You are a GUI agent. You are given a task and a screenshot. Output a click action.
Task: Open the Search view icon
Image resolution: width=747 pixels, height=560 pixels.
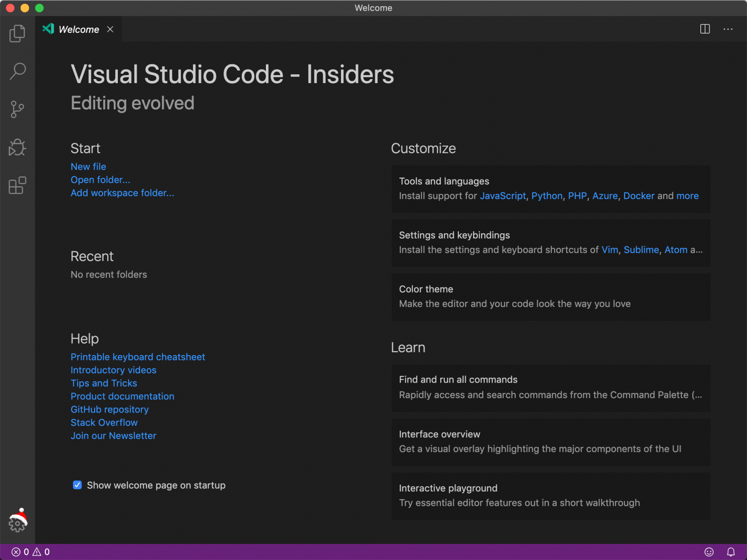coord(17,71)
